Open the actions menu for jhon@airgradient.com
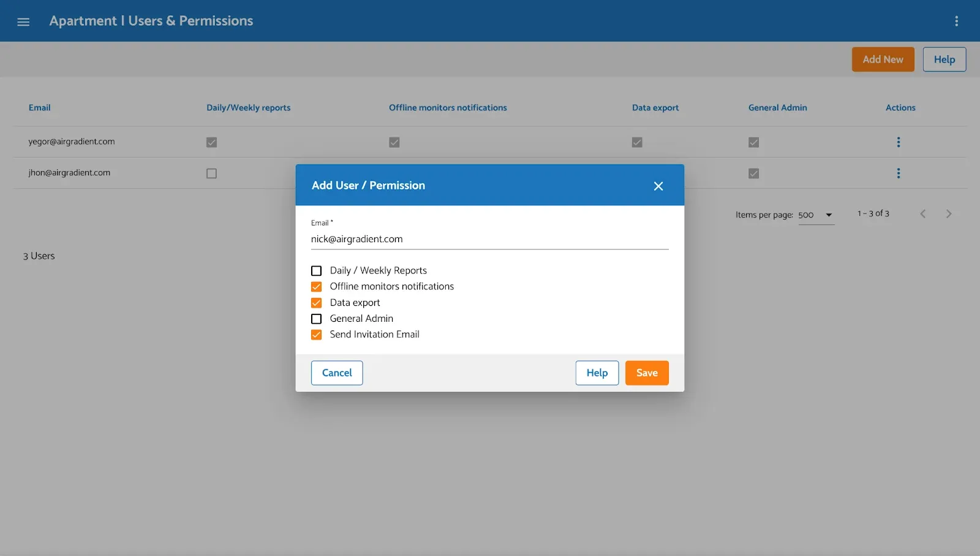This screenshot has height=556, width=980. tap(899, 173)
